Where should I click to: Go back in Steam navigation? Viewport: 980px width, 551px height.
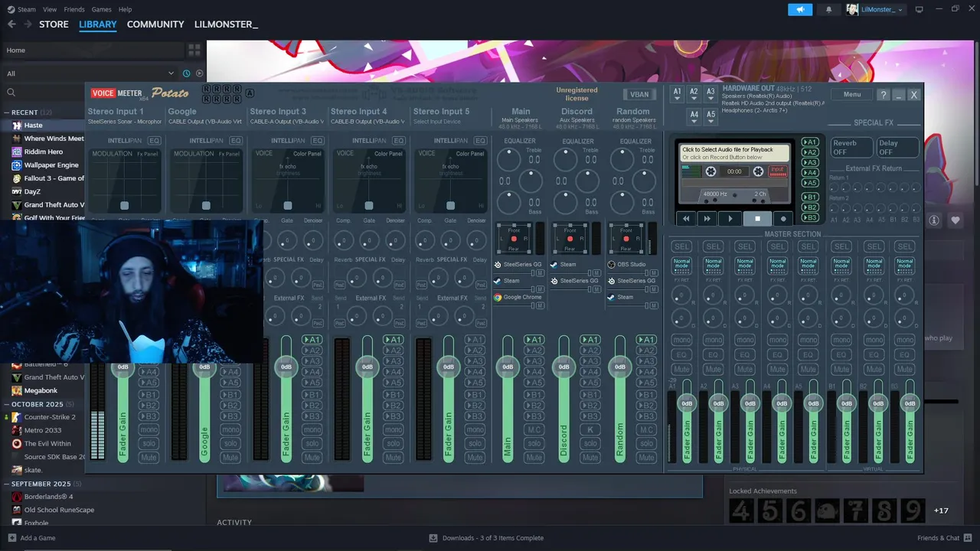(11, 24)
